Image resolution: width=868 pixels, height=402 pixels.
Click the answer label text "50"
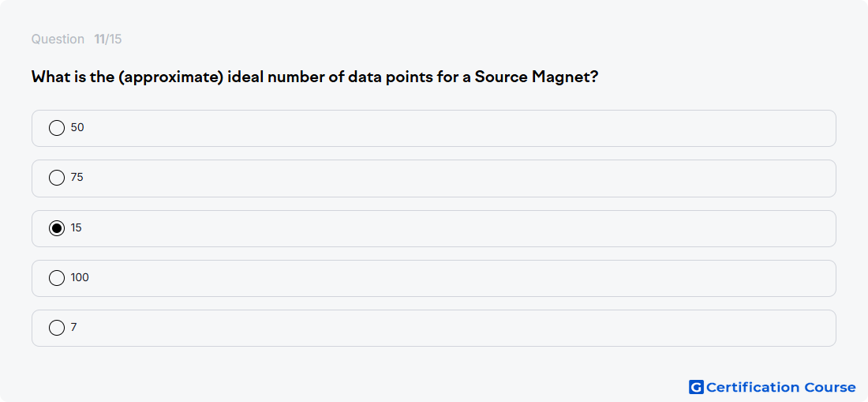pyautogui.click(x=77, y=127)
